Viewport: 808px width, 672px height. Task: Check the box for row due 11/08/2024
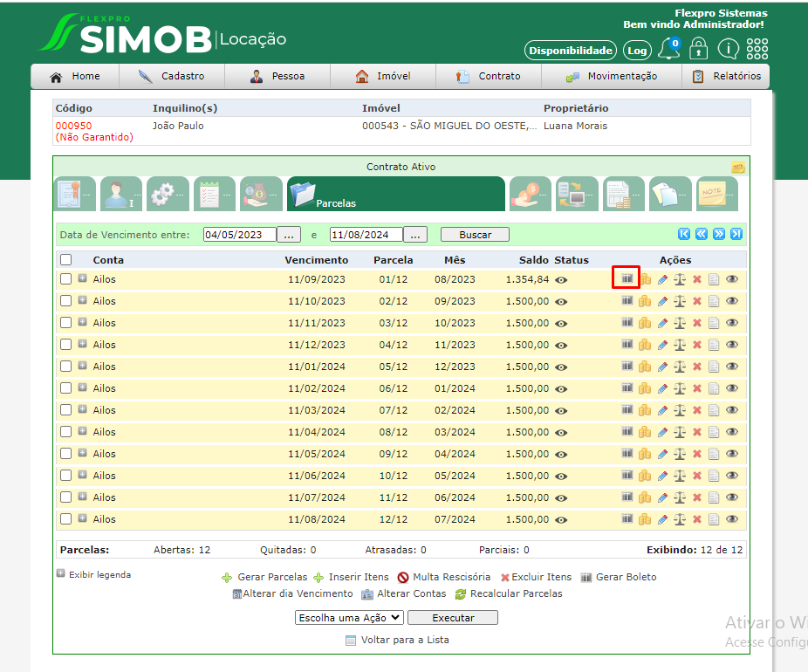tap(66, 519)
